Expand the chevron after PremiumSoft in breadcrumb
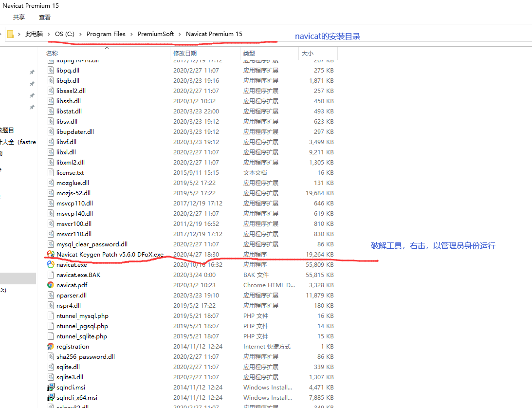 [180, 34]
